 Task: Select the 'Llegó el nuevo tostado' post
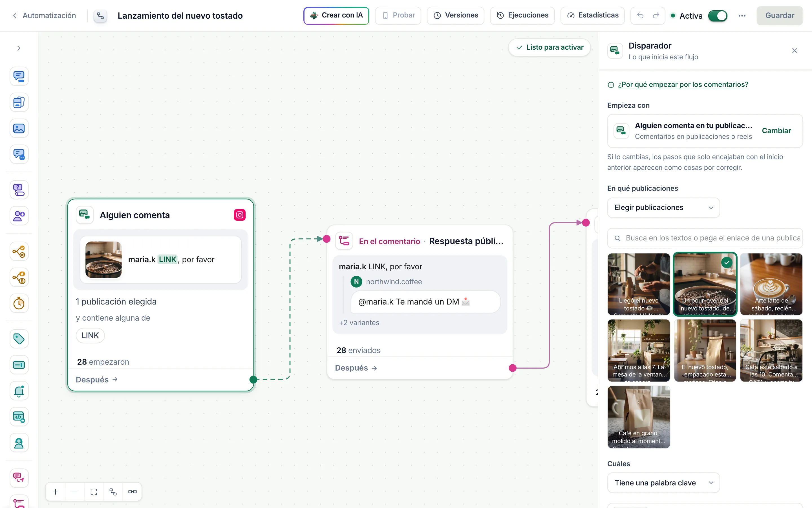pos(639,284)
